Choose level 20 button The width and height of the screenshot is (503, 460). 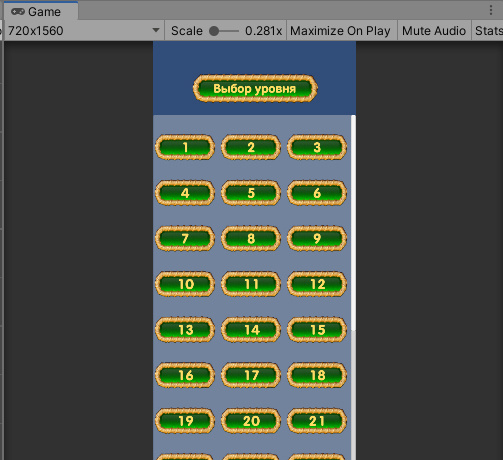[x=251, y=421]
